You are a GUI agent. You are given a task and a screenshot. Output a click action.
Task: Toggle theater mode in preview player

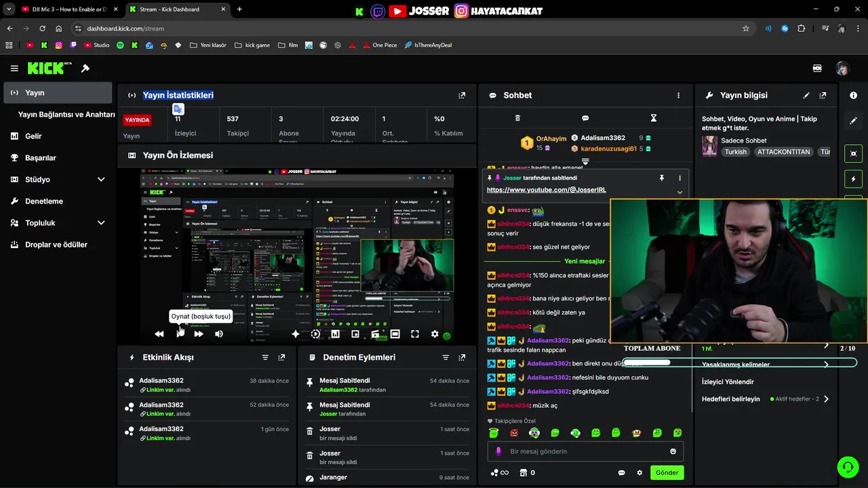[x=395, y=333]
